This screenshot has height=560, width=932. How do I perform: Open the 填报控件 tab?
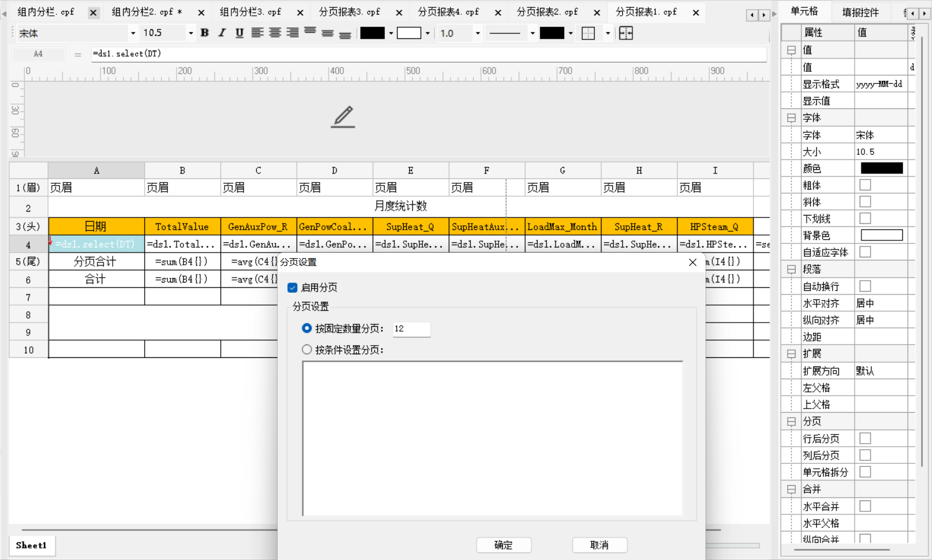point(860,12)
